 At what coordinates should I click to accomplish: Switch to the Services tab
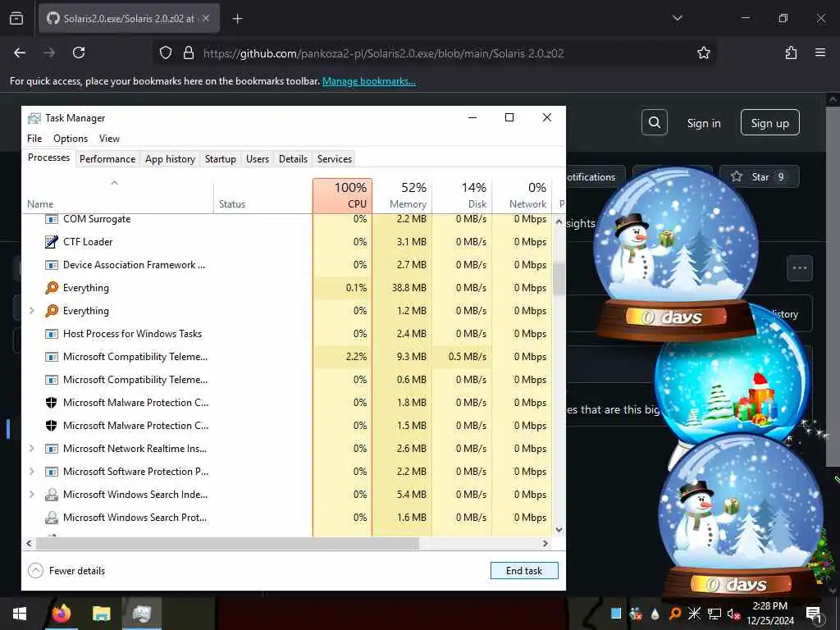tap(335, 159)
